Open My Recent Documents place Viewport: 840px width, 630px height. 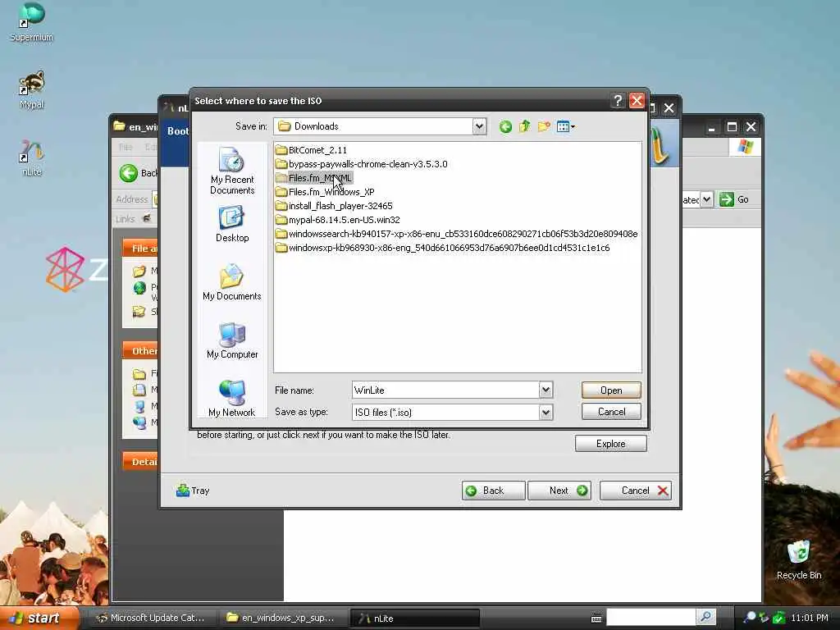pos(232,171)
